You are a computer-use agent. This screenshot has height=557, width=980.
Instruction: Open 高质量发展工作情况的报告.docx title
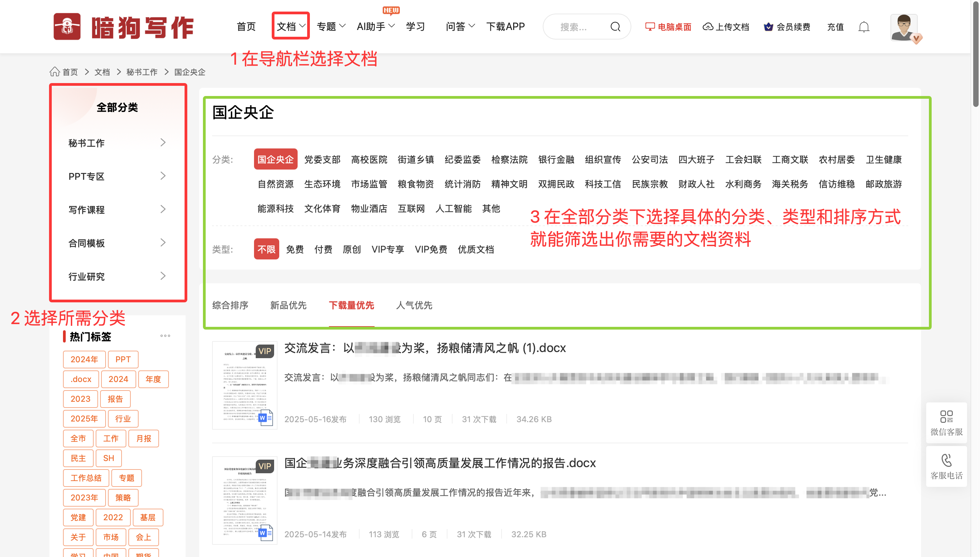[x=440, y=463]
